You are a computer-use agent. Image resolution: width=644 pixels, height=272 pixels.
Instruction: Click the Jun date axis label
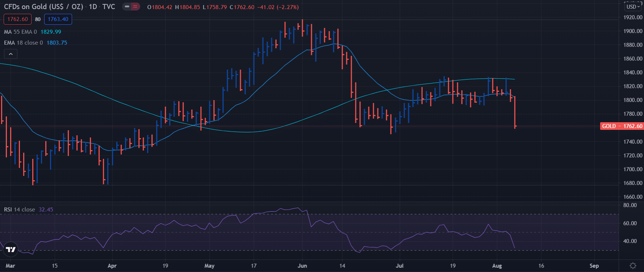[x=302, y=266]
